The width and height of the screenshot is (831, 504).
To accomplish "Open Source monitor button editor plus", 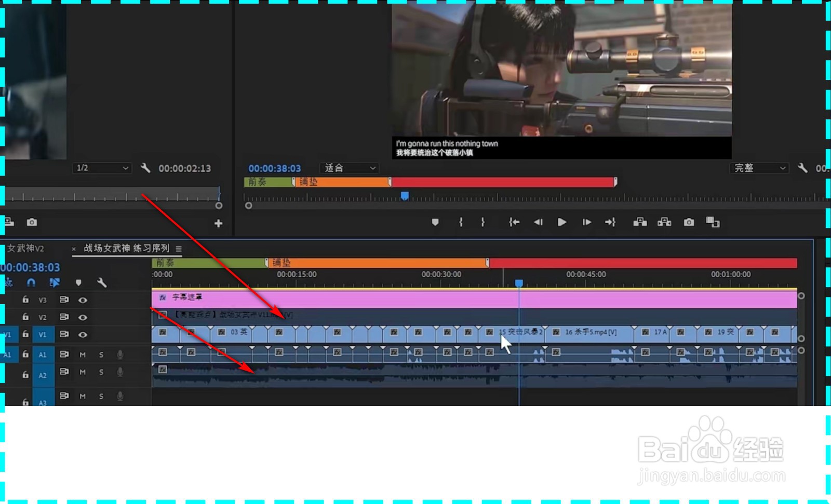I will tap(219, 223).
